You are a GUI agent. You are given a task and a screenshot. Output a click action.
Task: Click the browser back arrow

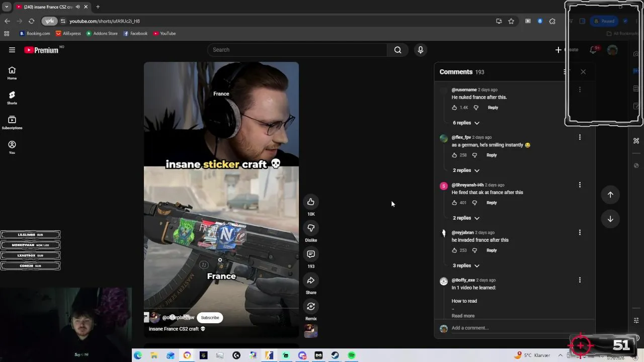[x=7, y=21]
